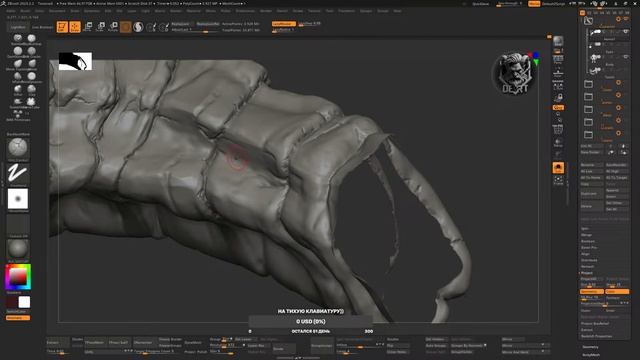Enable Edit mode in top shelf
640x360 pixels.
pos(62,27)
